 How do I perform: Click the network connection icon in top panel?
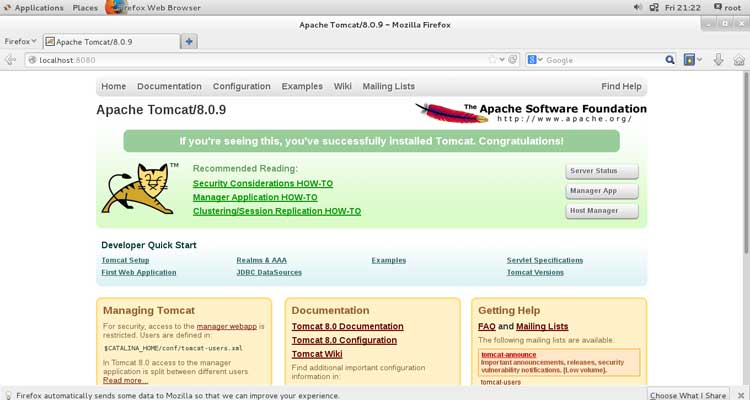coord(654,7)
